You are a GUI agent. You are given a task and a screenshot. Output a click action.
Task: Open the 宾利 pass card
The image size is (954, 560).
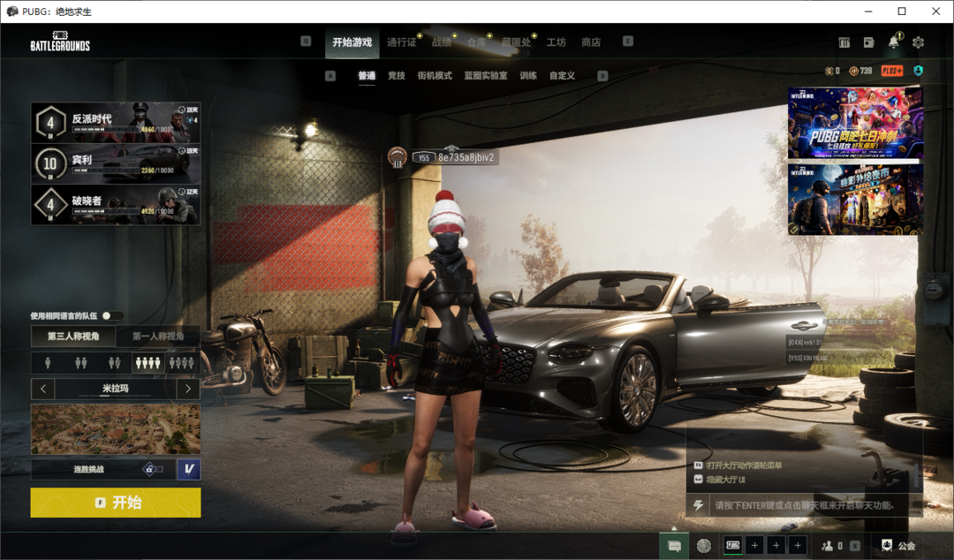(x=116, y=163)
